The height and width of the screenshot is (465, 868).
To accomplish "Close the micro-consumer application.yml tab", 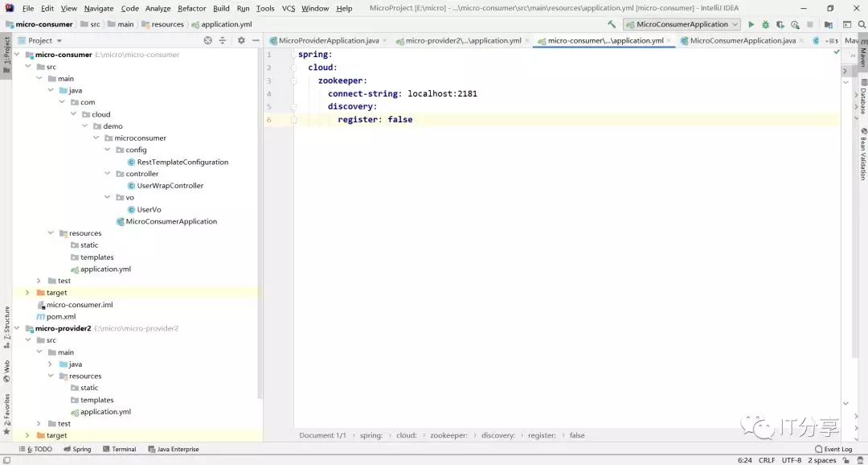I will click(x=669, y=40).
